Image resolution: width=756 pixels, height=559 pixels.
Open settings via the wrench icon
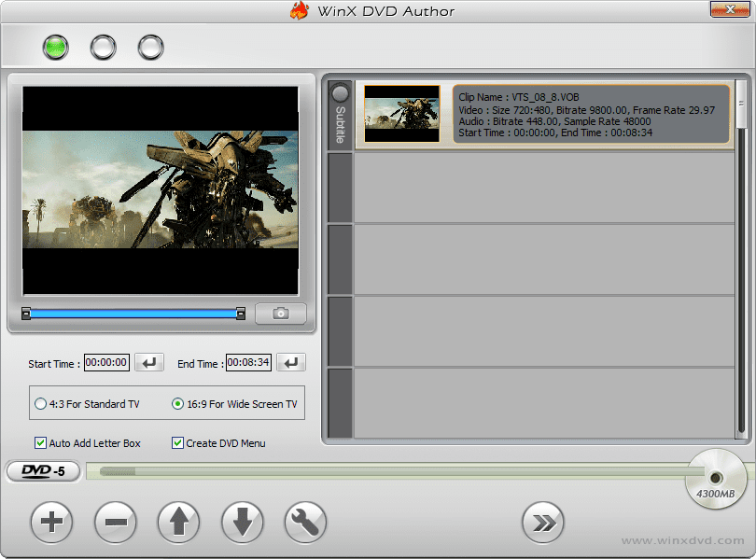pyautogui.click(x=305, y=523)
